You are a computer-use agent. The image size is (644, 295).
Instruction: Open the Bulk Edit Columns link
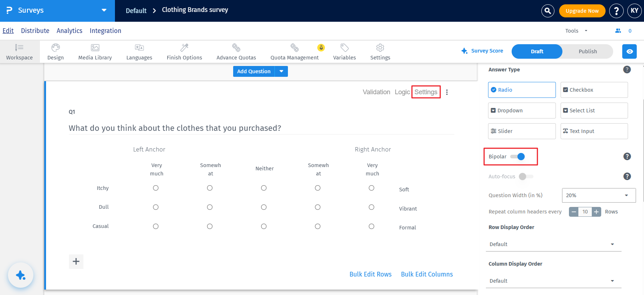(x=427, y=274)
